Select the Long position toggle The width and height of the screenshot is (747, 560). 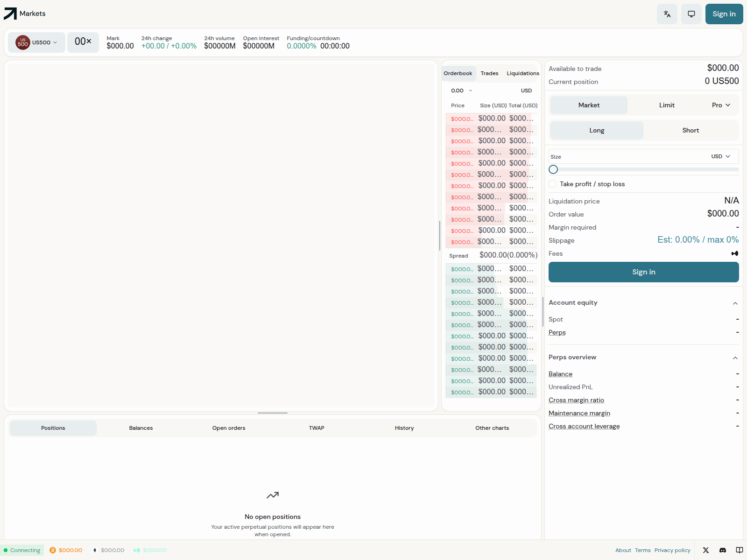coord(596,130)
